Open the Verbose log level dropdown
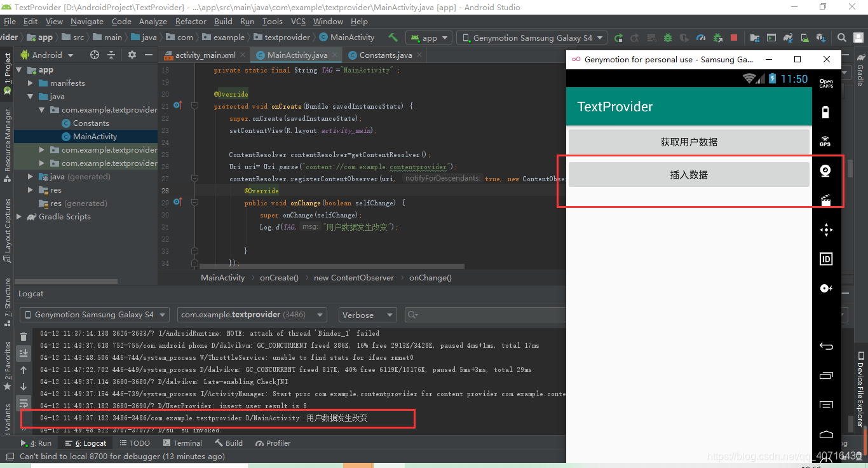868x468 pixels. 367,315
